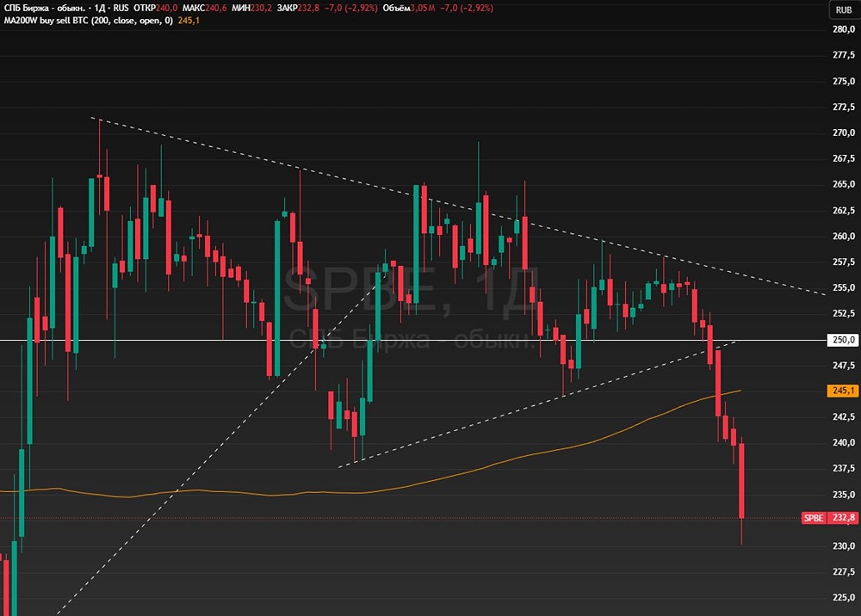Click the 257,5 price scale label
Image resolution: width=861 pixels, height=616 pixels.
pos(844,262)
